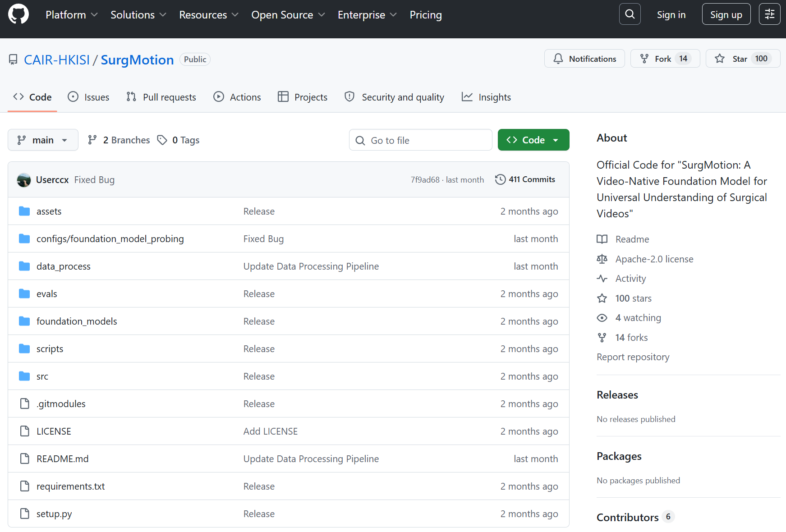Click the watching eye icon in About

click(x=602, y=318)
